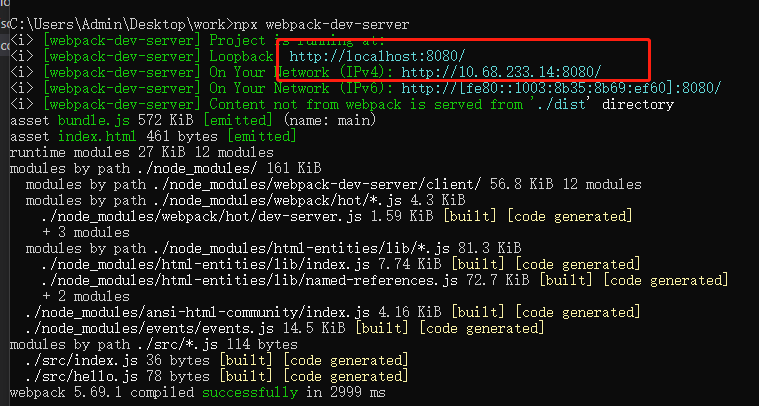Screen dimensions: 759x406
Task: Click the events/events.js 14.5 KiB line
Action: 285,328
